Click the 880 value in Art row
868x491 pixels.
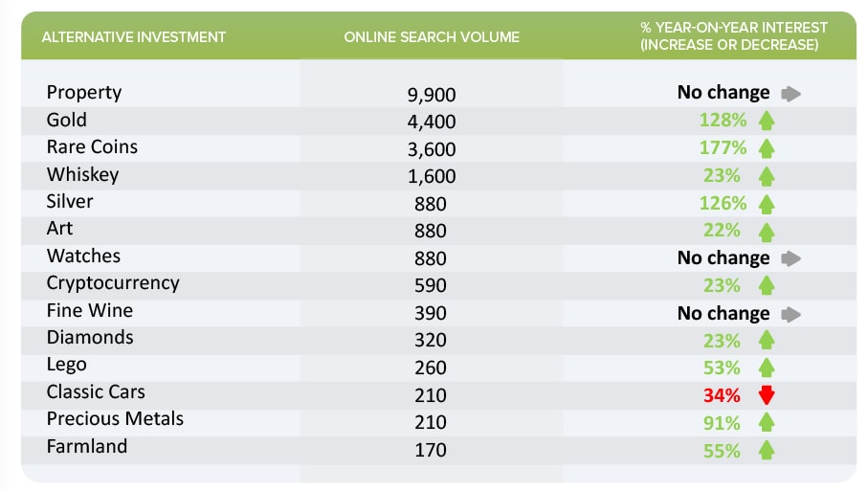pos(431,231)
